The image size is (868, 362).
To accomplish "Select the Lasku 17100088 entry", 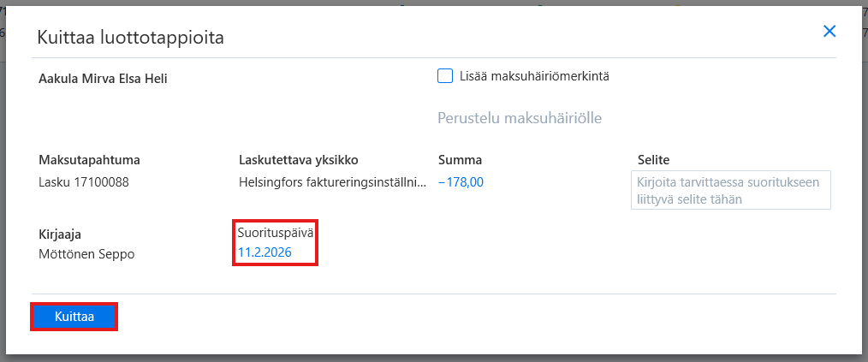I will pyautogui.click(x=84, y=182).
